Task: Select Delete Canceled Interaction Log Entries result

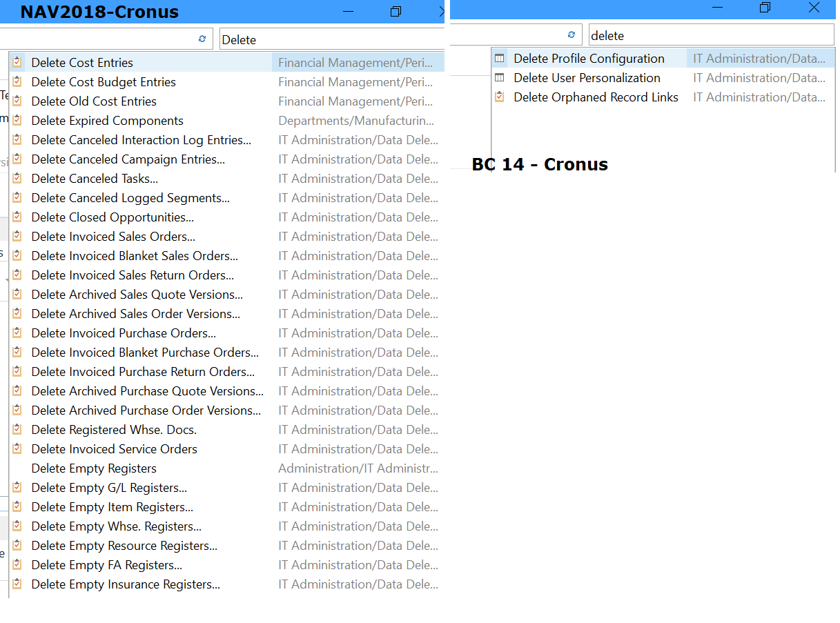Action: pos(226,139)
